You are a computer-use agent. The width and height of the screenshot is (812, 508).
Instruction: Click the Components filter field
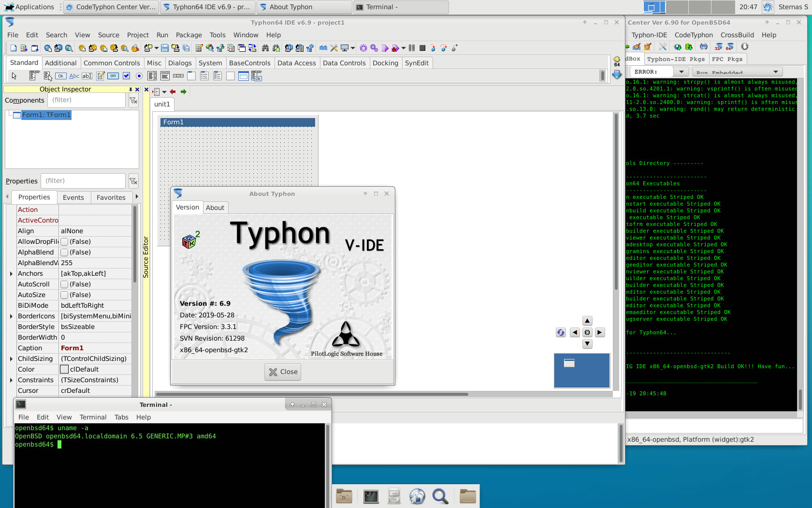[x=87, y=100]
